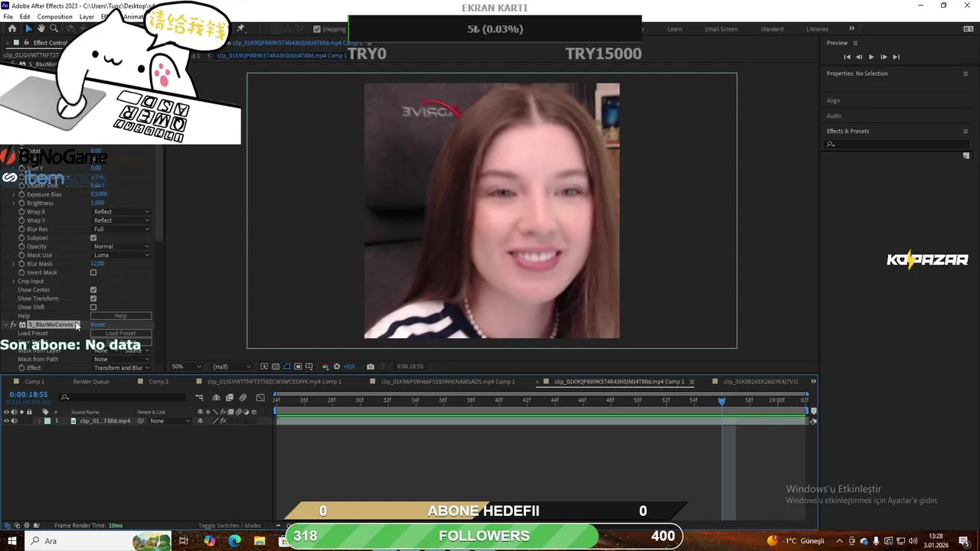Open the Graph Editor
980x551 pixels.
pyautogui.click(x=260, y=397)
